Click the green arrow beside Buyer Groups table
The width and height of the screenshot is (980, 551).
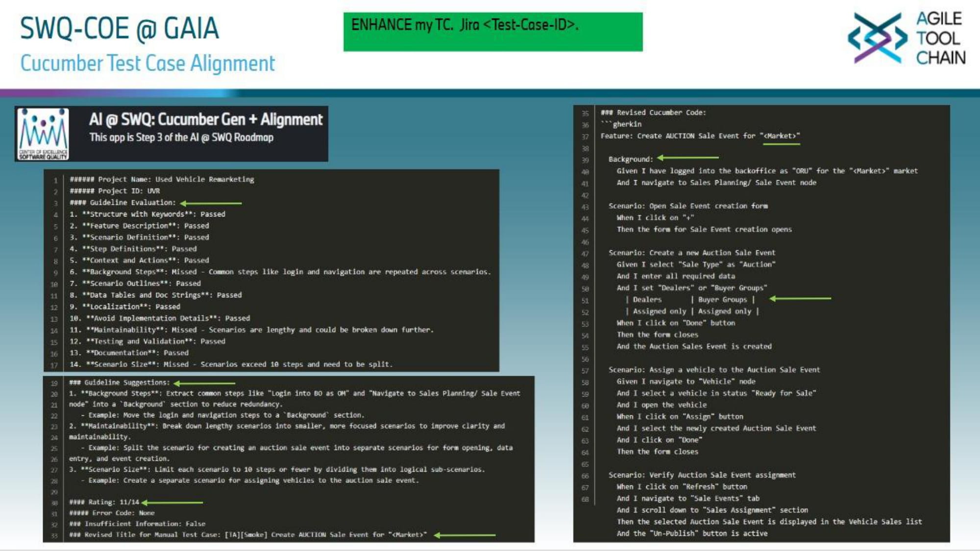tap(800, 298)
